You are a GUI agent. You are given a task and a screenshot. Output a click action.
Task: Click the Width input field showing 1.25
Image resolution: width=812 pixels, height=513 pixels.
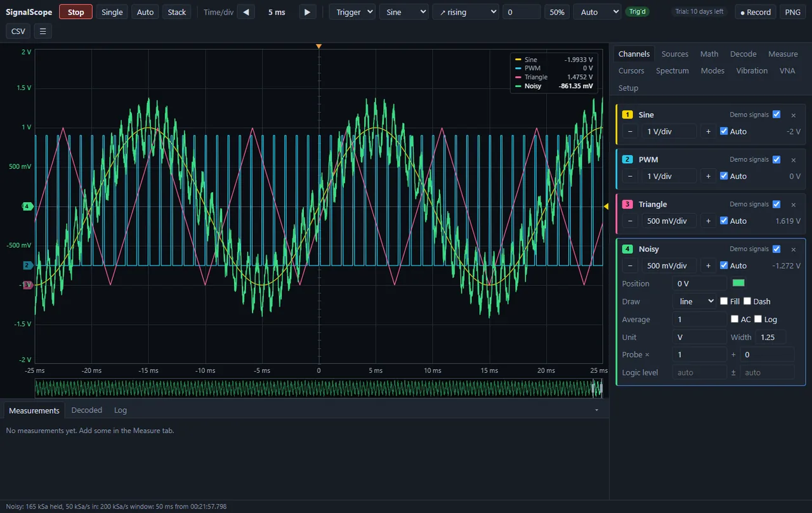point(770,337)
